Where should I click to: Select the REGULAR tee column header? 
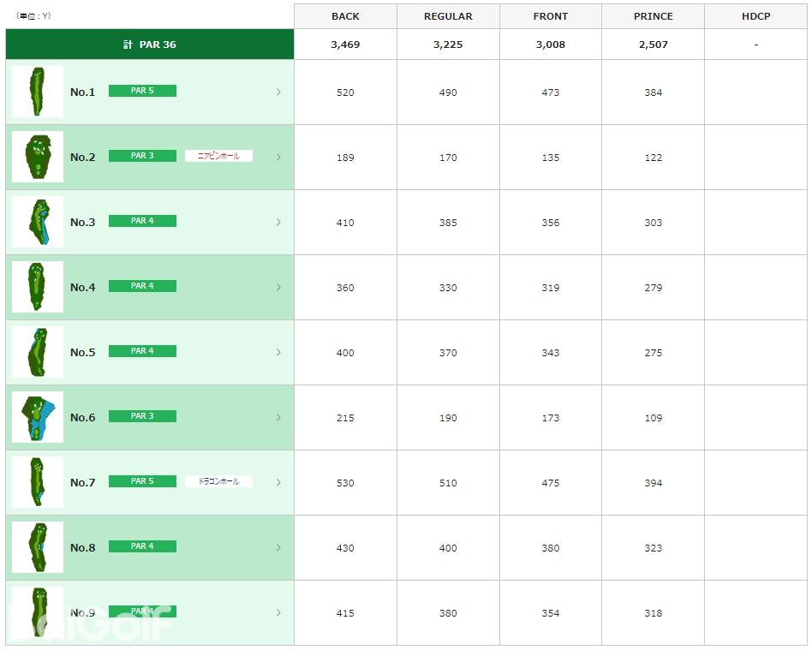[x=448, y=16]
